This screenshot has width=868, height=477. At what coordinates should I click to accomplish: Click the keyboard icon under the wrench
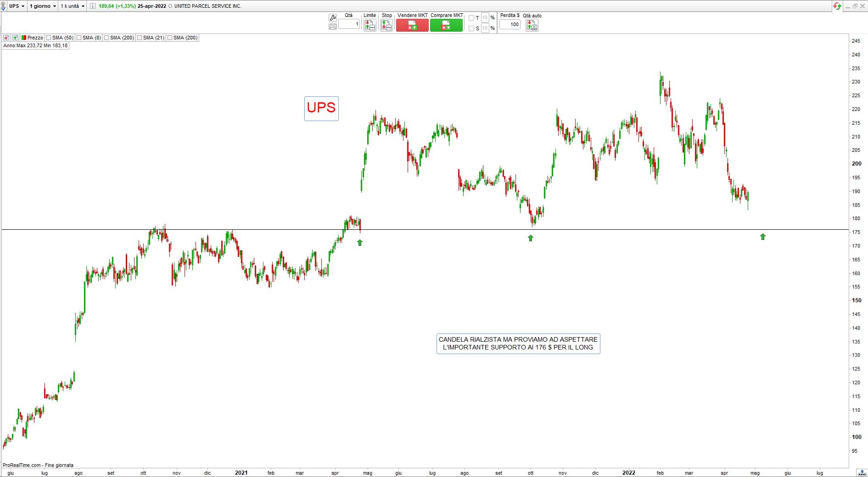pos(333,27)
